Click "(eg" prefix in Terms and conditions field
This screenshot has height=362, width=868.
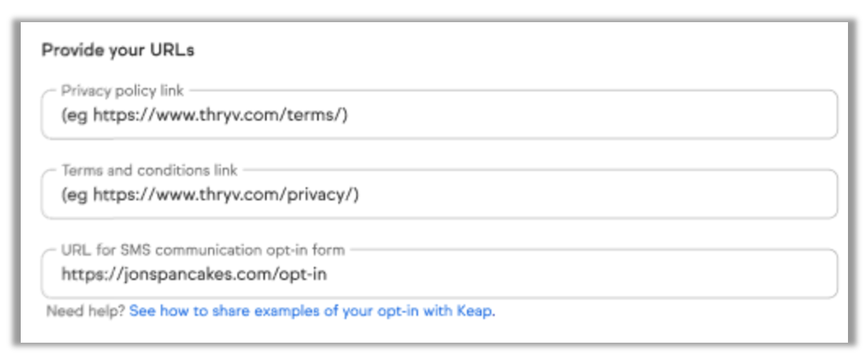[74, 195]
